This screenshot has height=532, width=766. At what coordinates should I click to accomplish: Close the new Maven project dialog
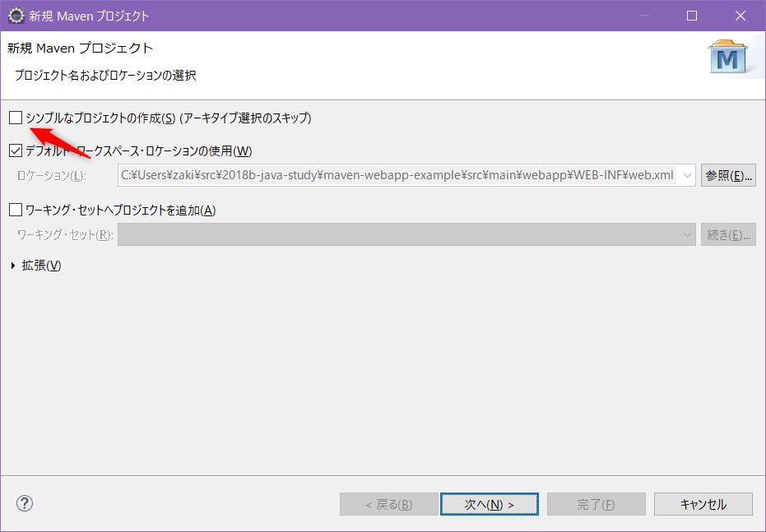click(740, 16)
